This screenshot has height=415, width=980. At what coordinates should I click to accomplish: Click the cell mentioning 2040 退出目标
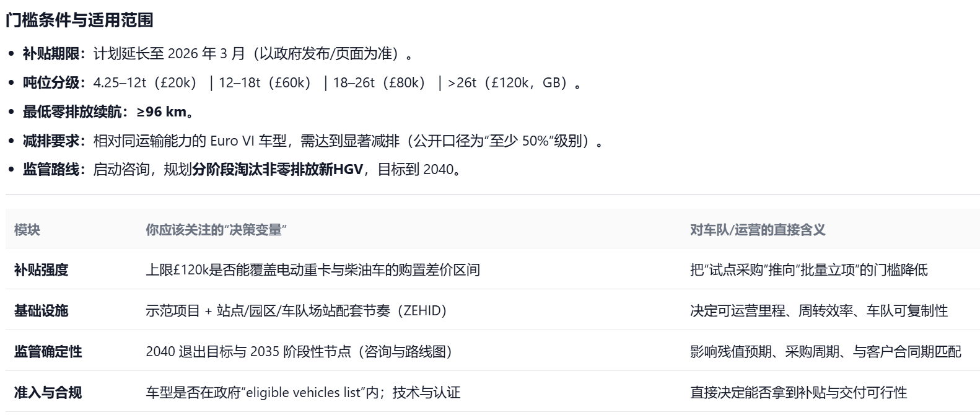pyautogui.click(x=299, y=352)
